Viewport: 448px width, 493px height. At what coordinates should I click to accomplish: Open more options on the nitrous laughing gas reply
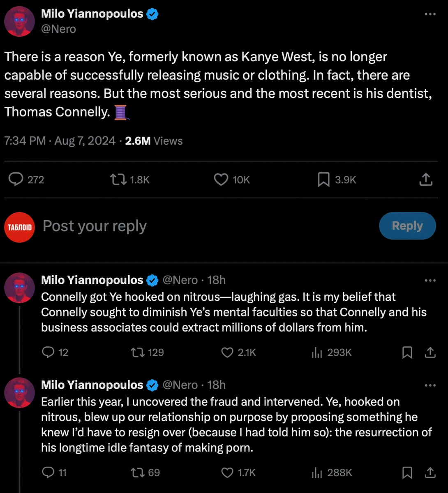click(430, 280)
